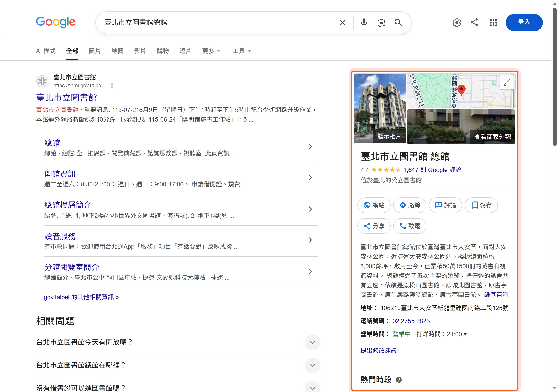Image resolution: width=558 pixels, height=392 pixels.
Task: Click in the search input field
Action: 219,22
